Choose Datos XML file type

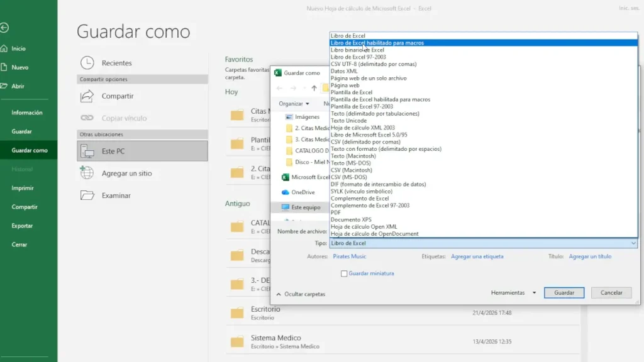click(484, 71)
